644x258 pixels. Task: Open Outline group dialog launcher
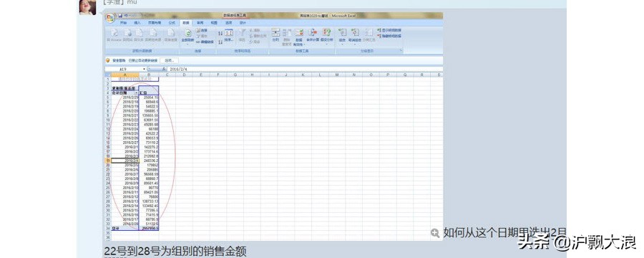pos(401,50)
